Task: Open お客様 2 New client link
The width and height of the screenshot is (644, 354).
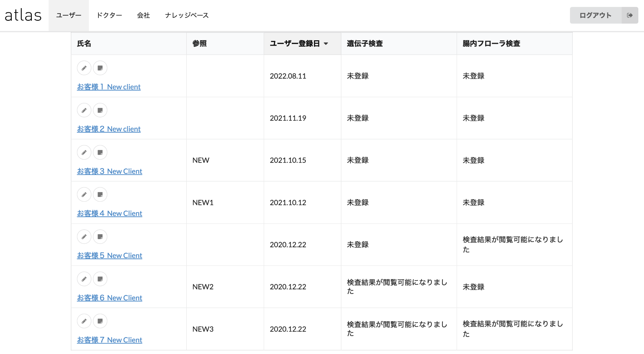Action: (108, 129)
